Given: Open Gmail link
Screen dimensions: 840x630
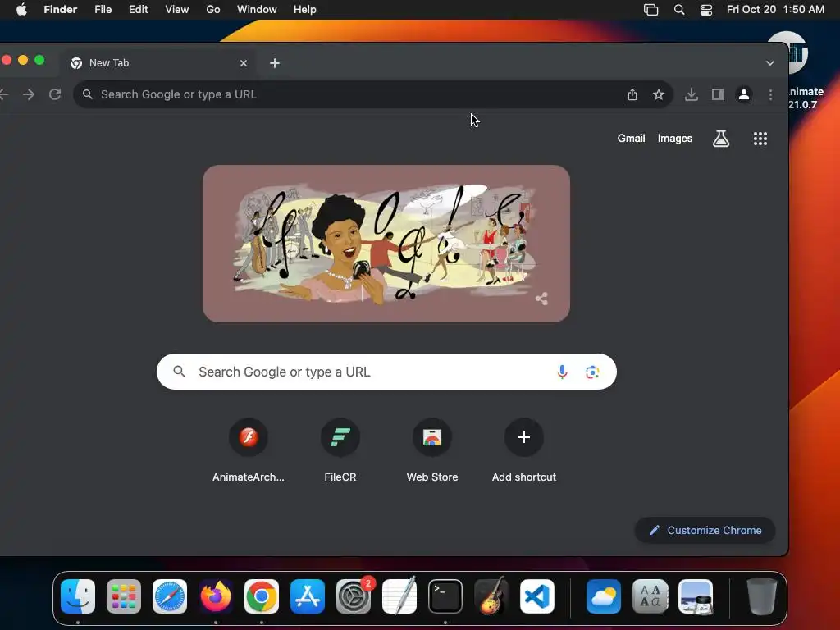Looking at the screenshot, I should pyautogui.click(x=631, y=138).
